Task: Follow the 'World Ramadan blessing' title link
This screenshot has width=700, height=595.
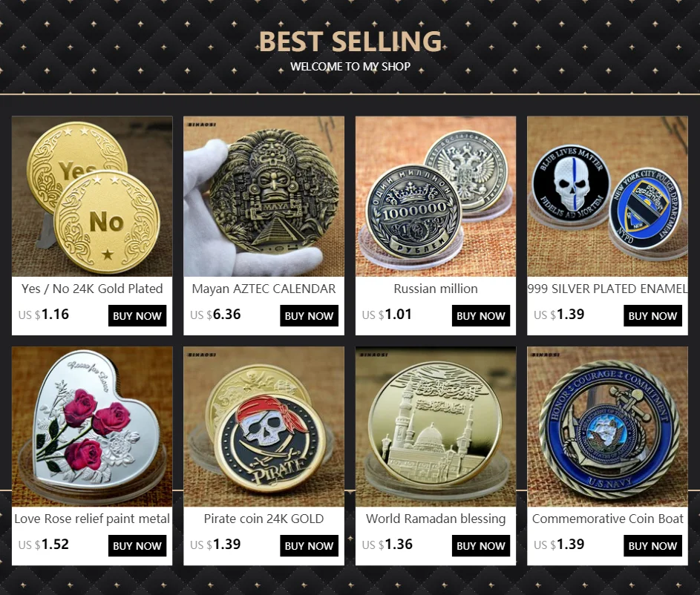Action: coord(436,519)
